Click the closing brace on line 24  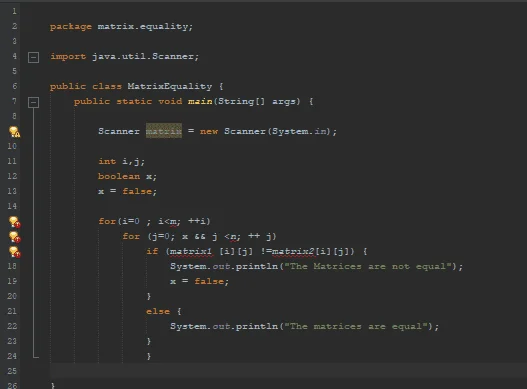[149, 356]
